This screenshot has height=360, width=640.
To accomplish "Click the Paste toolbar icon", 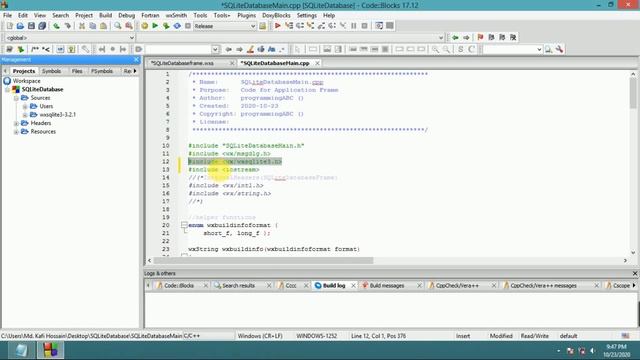I will 104,26.
